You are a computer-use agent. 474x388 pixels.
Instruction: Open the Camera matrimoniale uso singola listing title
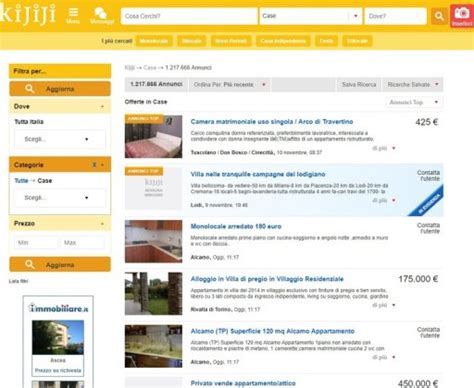click(x=272, y=122)
